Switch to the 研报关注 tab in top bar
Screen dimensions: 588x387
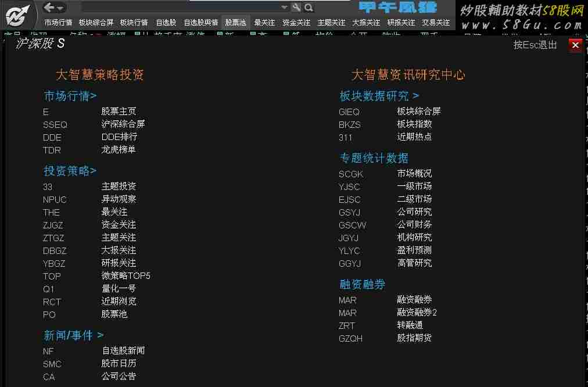pyautogui.click(x=401, y=23)
